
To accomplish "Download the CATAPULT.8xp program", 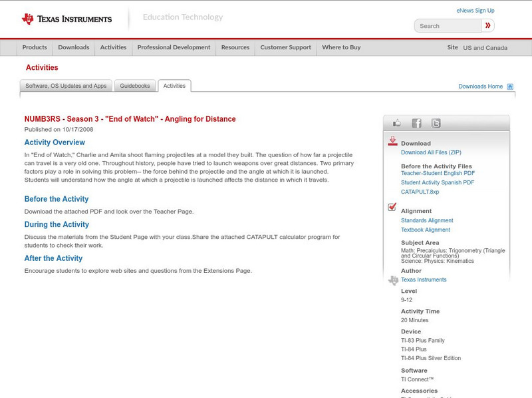I will [x=419, y=191].
